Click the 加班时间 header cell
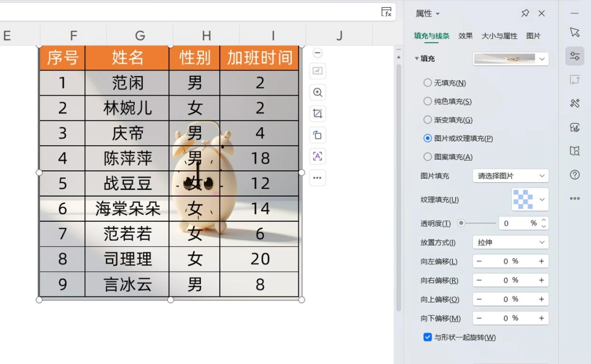 259,57
